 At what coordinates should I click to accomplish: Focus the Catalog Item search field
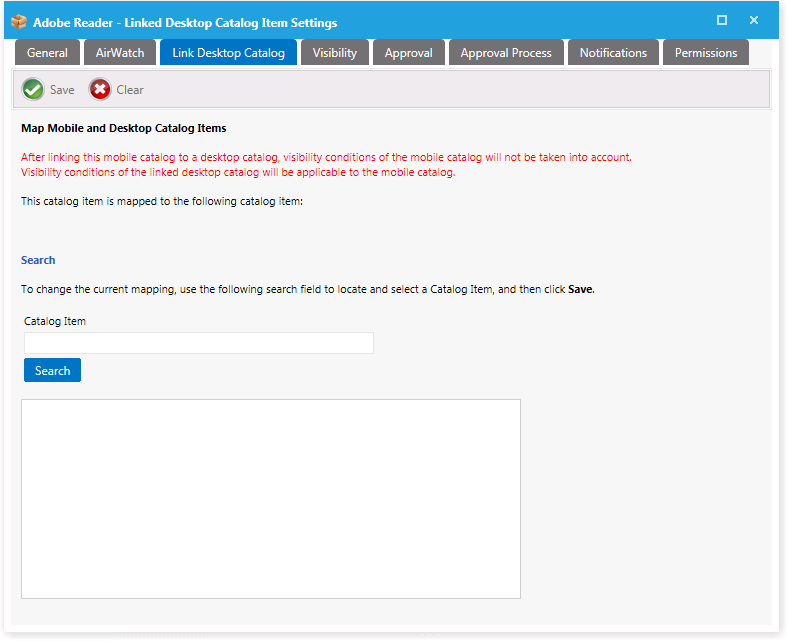(x=198, y=343)
